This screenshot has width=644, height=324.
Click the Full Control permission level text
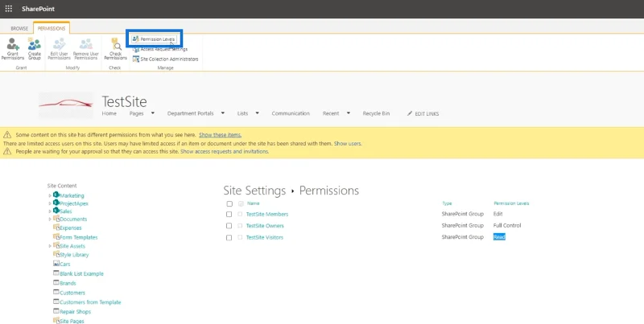point(507,226)
